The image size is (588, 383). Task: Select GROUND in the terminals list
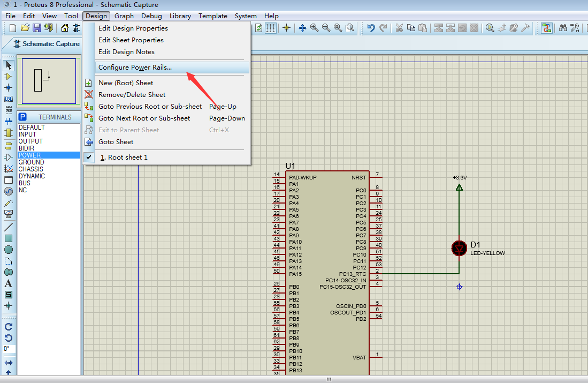coord(31,162)
